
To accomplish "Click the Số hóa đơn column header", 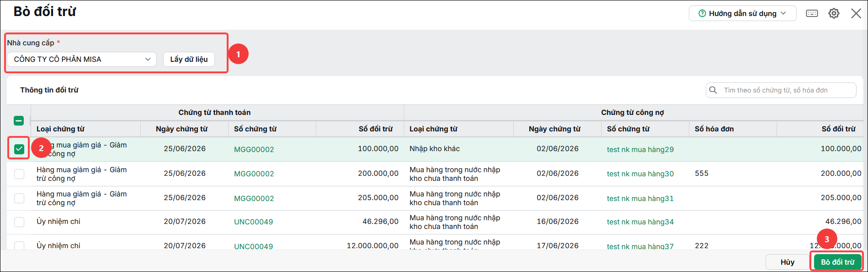I will [714, 129].
